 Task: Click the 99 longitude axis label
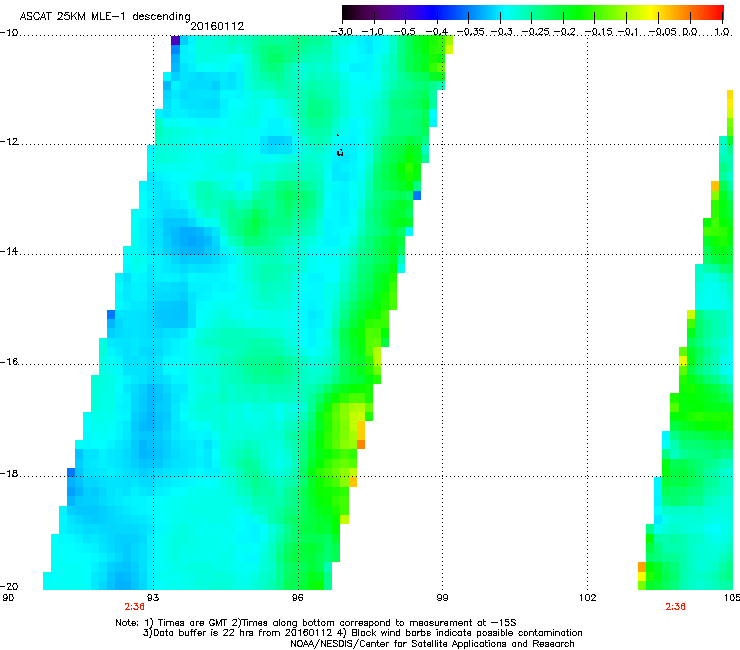tap(442, 598)
